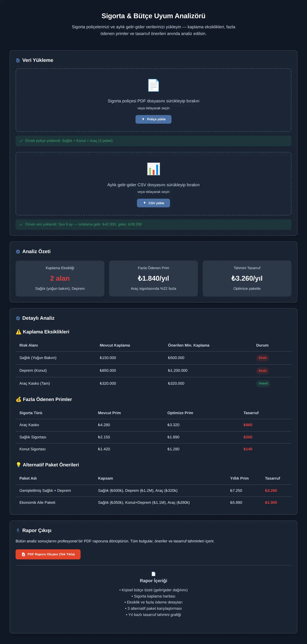Click the Durum column header

click(x=262, y=345)
